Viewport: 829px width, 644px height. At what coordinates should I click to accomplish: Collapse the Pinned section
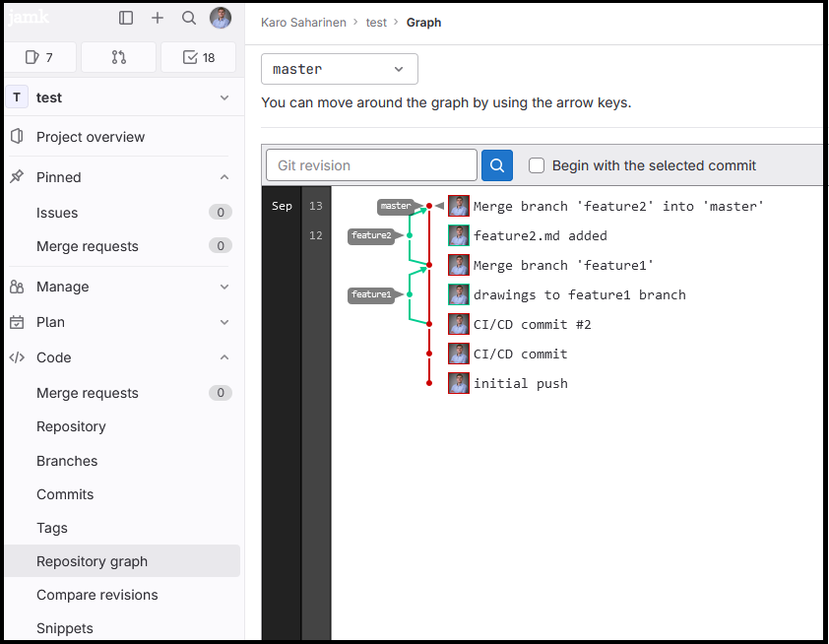click(x=224, y=177)
